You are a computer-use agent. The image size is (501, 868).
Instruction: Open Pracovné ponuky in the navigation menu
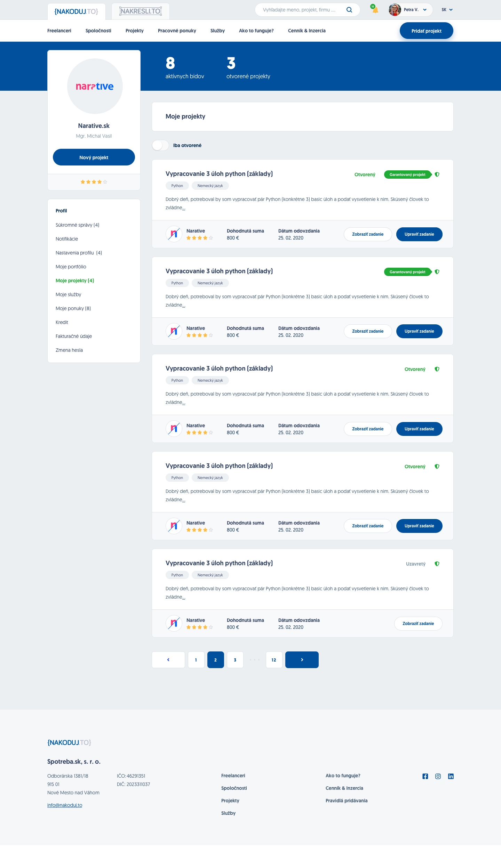[x=177, y=31]
